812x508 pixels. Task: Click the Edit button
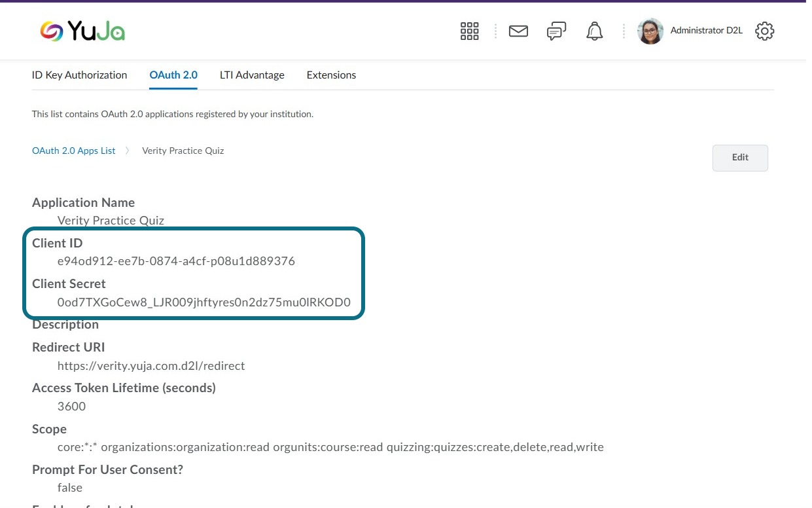point(740,158)
